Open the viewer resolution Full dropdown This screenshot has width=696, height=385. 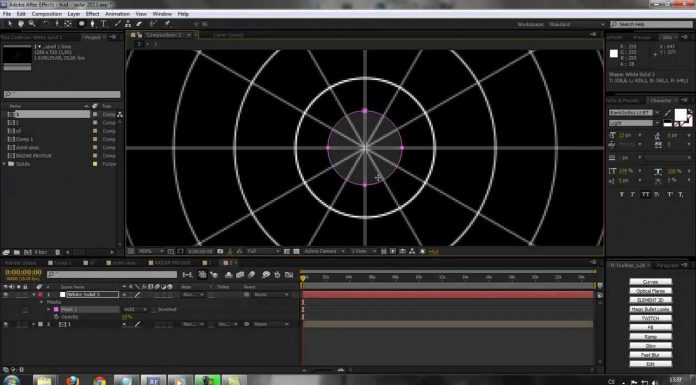(263, 251)
